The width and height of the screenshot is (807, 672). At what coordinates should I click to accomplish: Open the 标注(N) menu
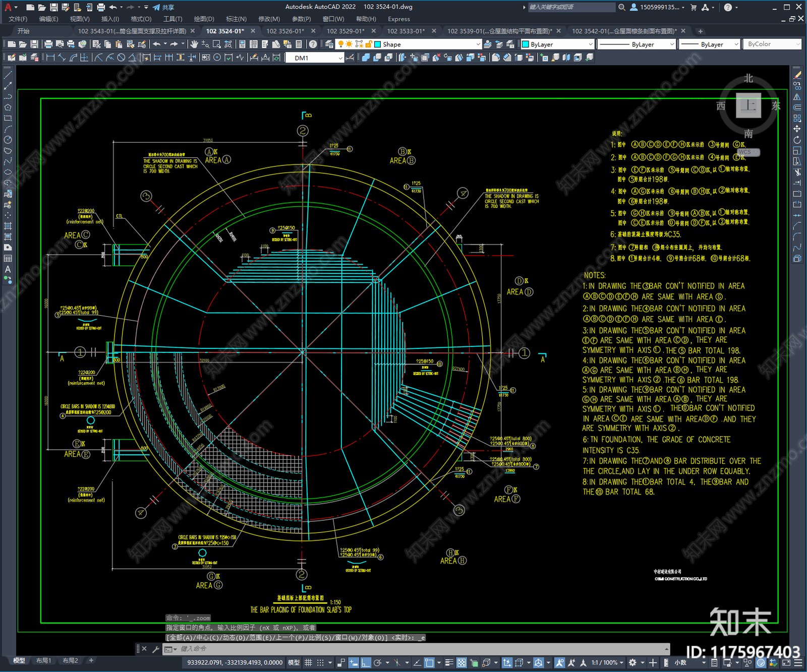click(236, 19)
